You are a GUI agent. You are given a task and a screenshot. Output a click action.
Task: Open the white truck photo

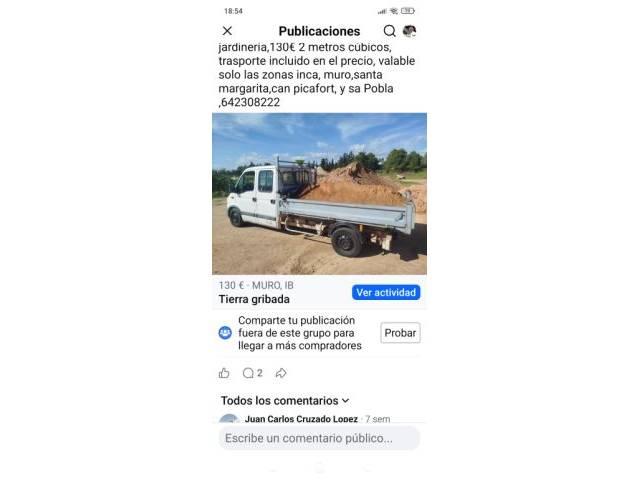click(x=319, y=193)
